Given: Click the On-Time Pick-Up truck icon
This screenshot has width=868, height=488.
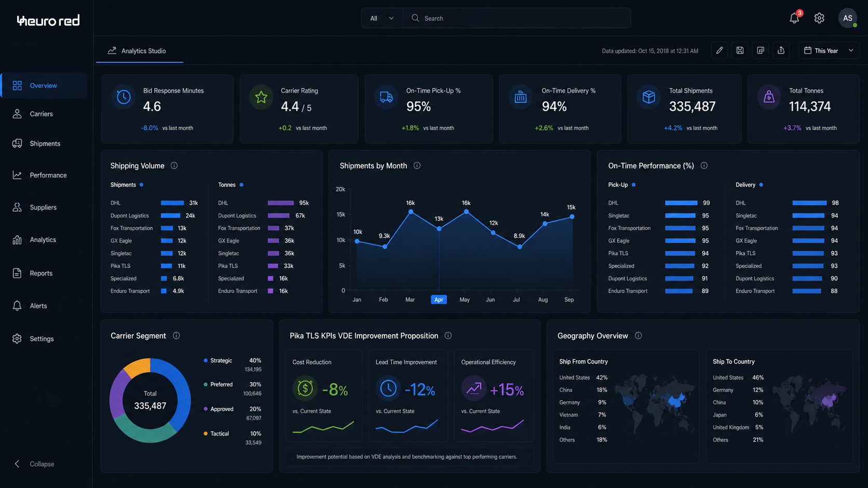Looking at the screenshot, I should click(x=386, y=97).
